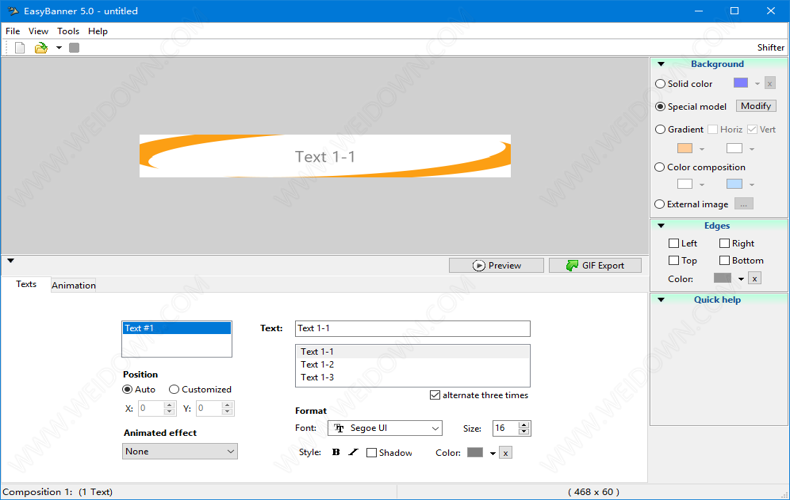Open the Edges color dropdown arrow

coord(741,279)
